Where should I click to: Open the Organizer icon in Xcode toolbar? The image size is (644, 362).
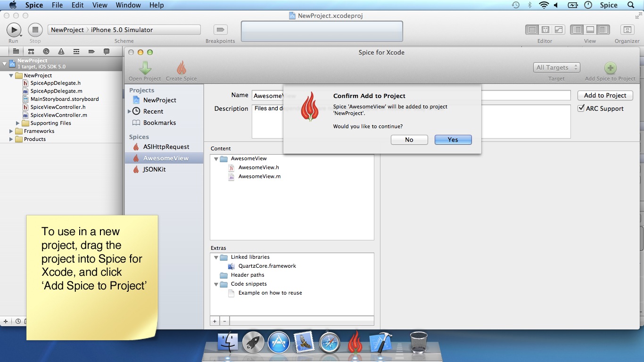627,30
